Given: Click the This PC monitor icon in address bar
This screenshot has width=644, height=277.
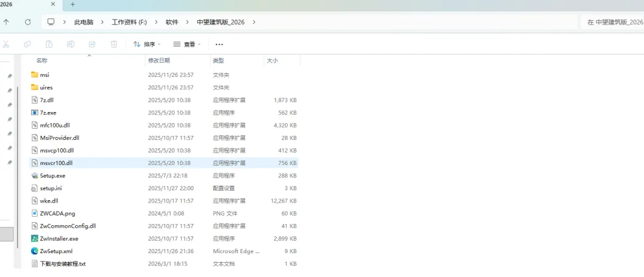Looking at the screenshot, I should coord(51,22).
